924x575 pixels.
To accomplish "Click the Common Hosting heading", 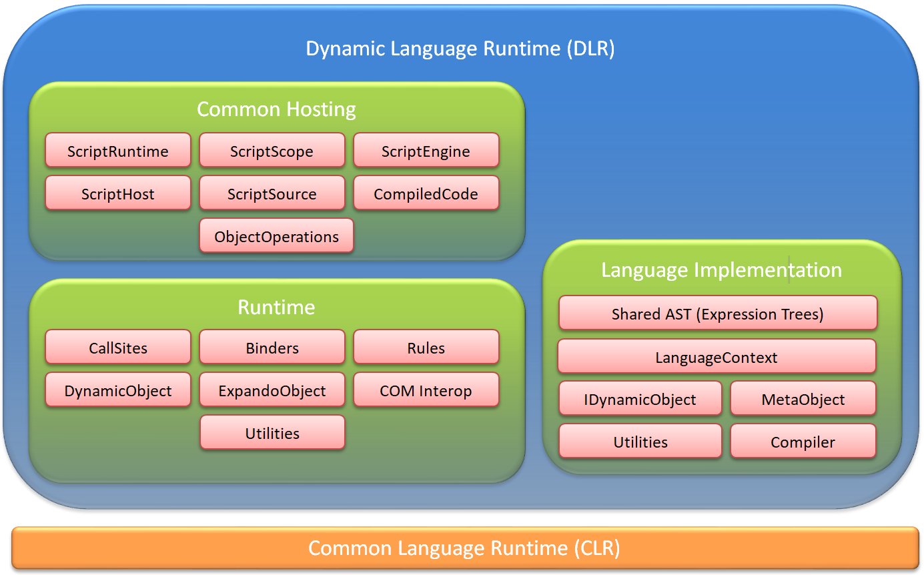I will tap(276, 109).
